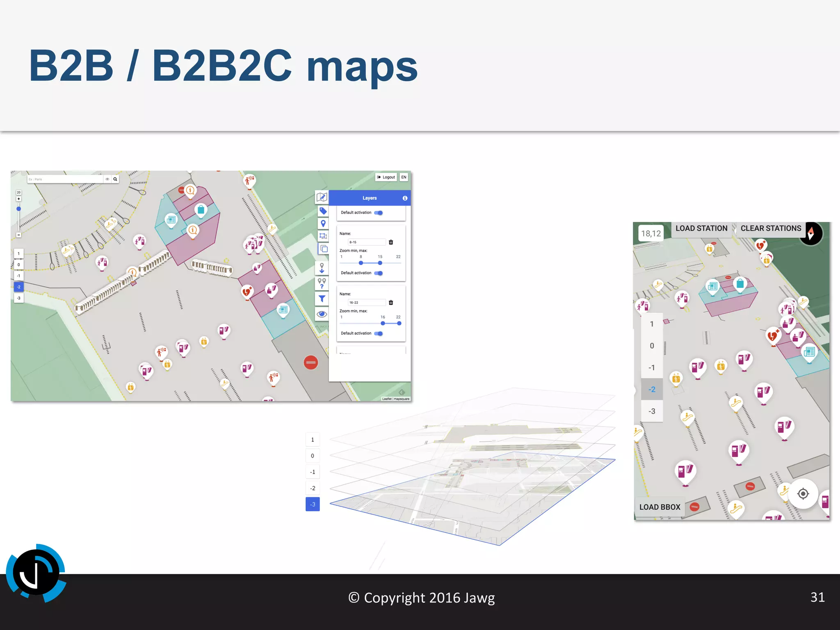This screenshot has width=840, height=630.
Task: Tap the LOAD STATION button
Action: [701, 228]
